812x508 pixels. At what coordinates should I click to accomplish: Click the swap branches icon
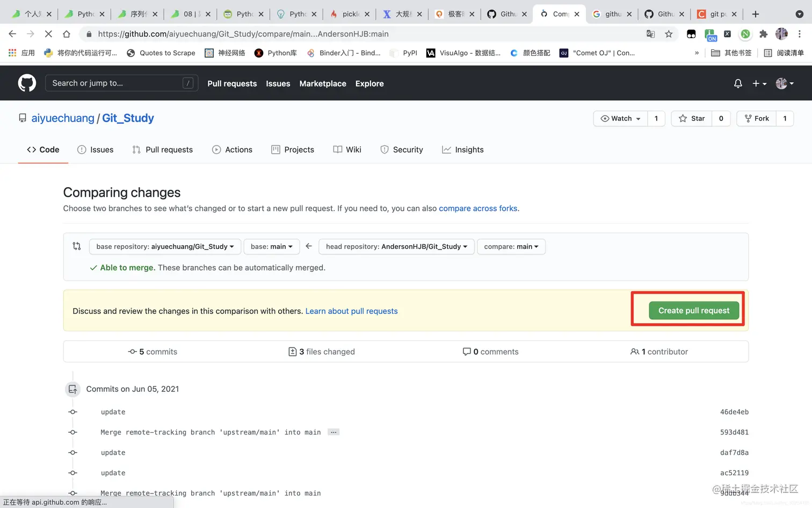[x=77, y=246]
